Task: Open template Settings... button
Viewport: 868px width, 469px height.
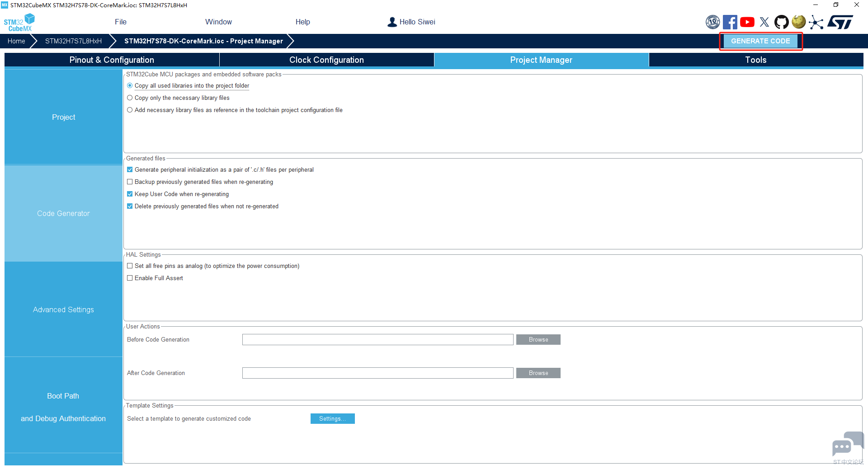Action: click(x=333, y=418)
